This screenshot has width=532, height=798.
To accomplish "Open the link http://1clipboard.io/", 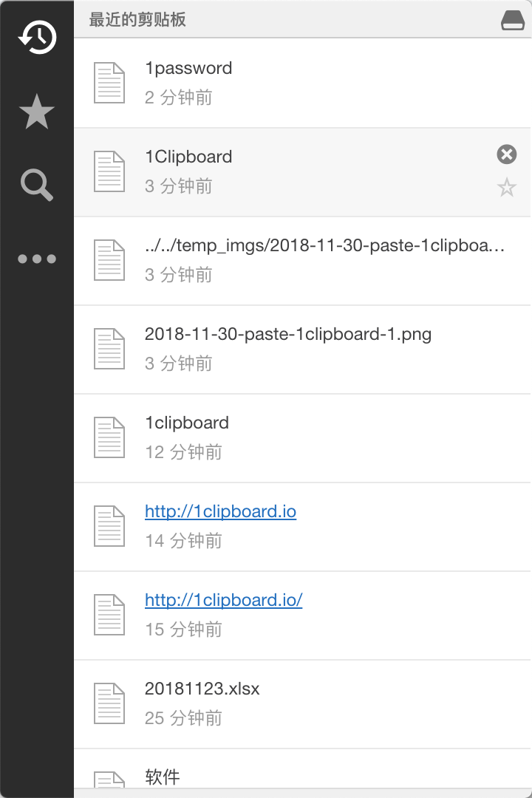I will 224,600.
